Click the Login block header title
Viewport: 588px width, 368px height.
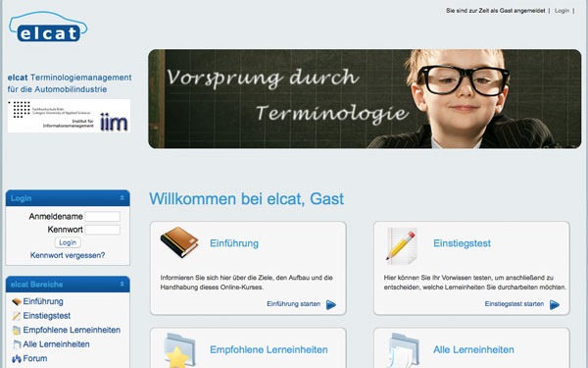point(21,198)
